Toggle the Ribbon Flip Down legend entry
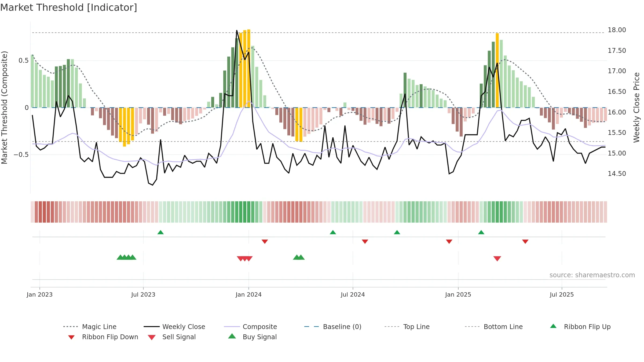 (103, 337)
